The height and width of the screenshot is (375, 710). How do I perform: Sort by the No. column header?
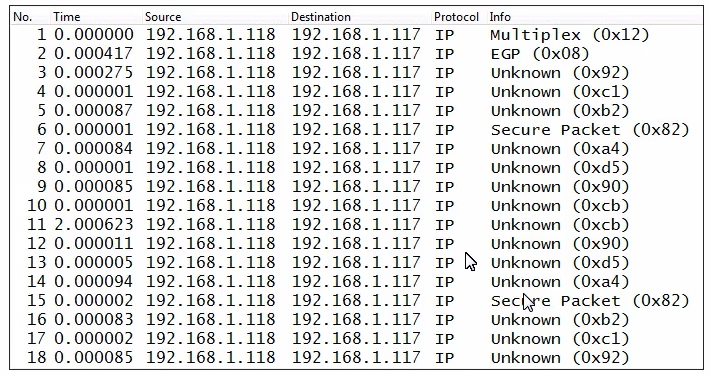click(x=30, y=17)
